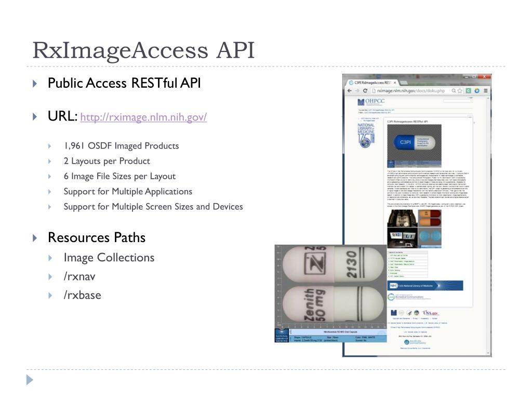The height and width of the screenshot is (399, 532).
Task: Click the USA.gov logo in page footer
Action: [430, 312]
